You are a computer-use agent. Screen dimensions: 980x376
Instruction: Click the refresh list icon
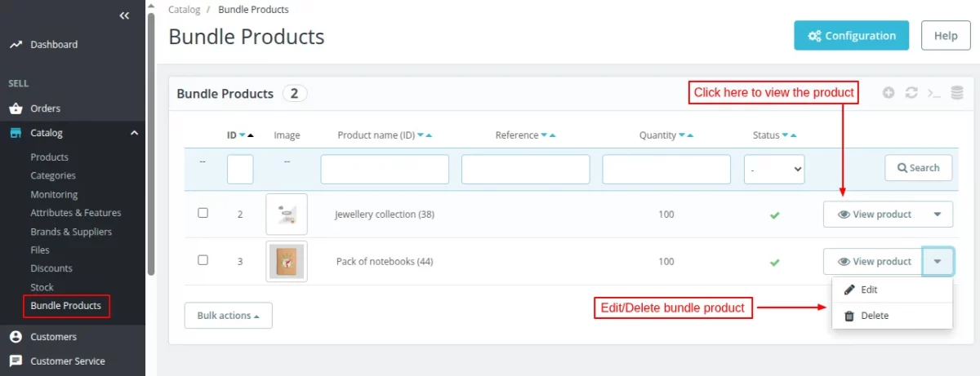[x=911, y=93]
